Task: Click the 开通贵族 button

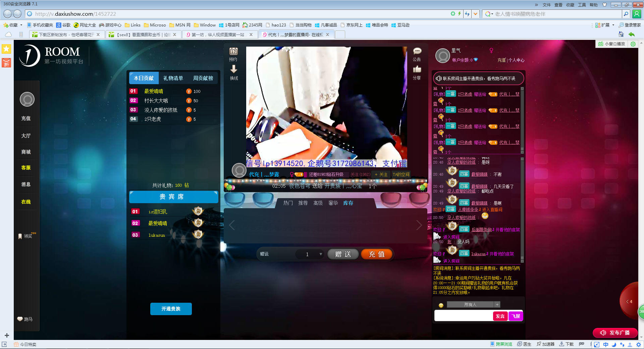Action: click(x=171, y=309)
